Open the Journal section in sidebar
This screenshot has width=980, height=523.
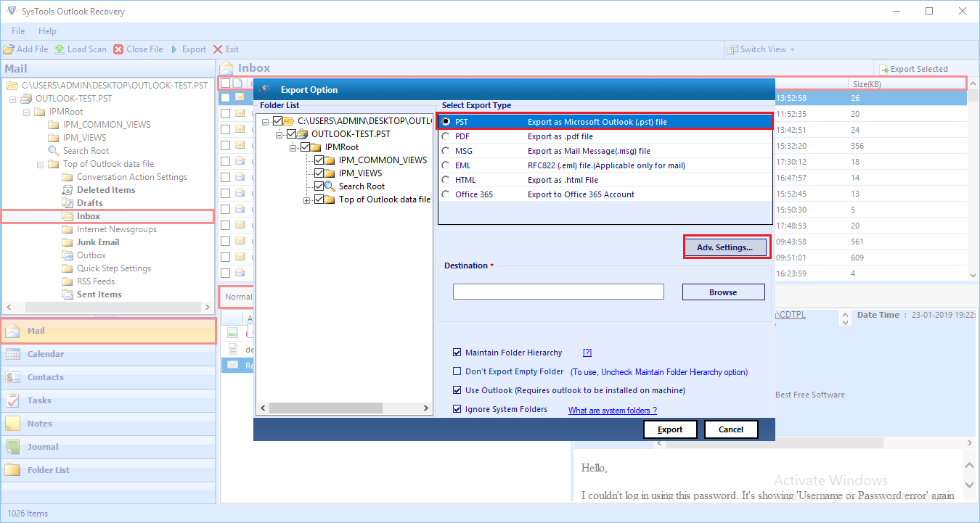tap(43, 447)
